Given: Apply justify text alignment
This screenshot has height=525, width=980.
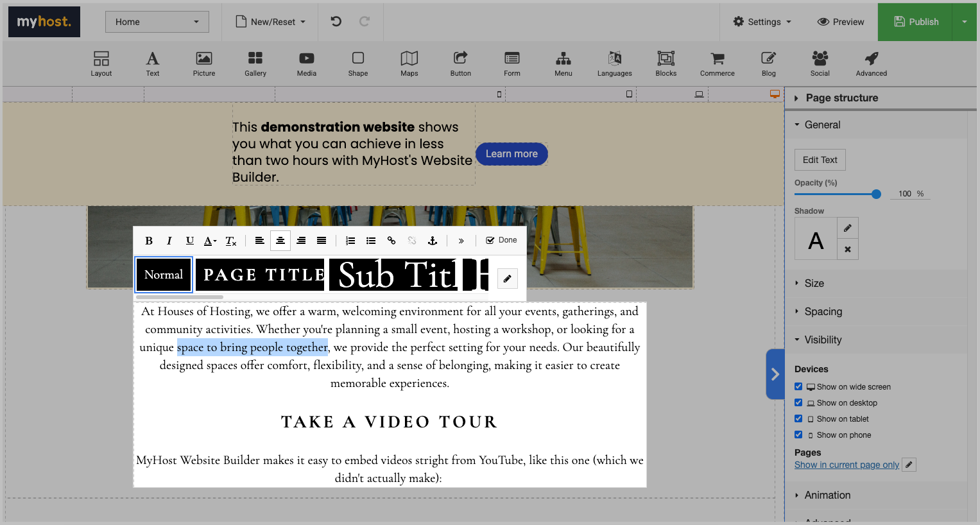Looking at the screenshot, I should [322, 241].
